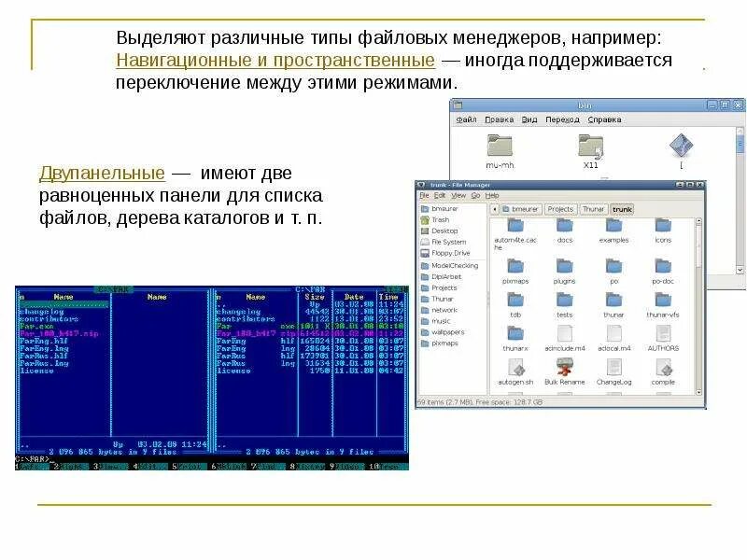Click Thunar path bar button
Viewport: 747px width, 560px height.
pyautogui.click(x=594, y=209)
